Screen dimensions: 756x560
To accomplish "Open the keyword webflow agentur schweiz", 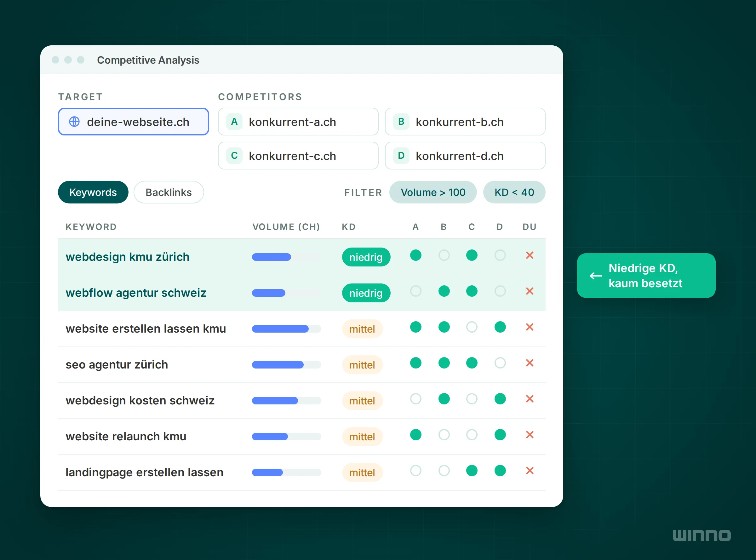I will tap(136, 293).
